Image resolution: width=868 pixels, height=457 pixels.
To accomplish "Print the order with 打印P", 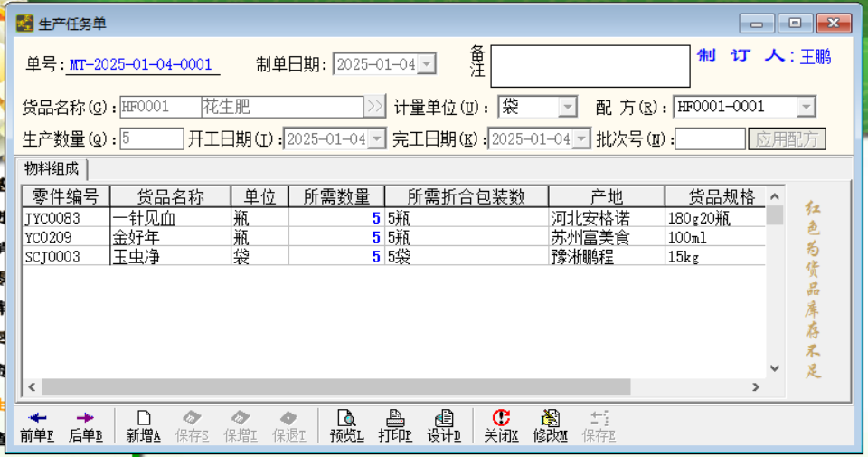I will coord(395,426).
